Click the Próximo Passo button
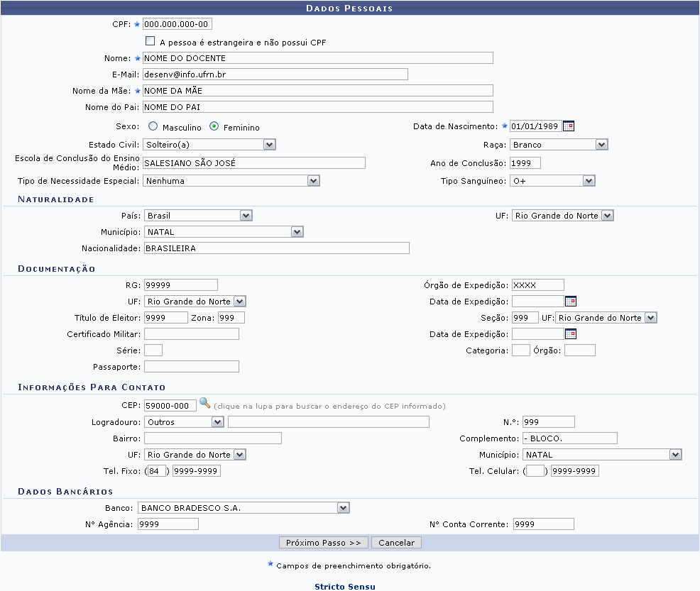Screen dimensions: 700x591 pos(323,543)
